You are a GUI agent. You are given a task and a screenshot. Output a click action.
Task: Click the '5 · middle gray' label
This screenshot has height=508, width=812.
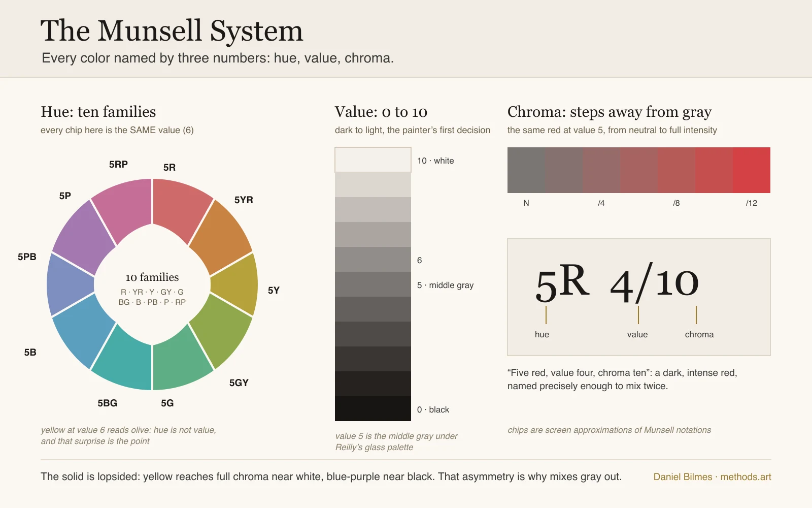[446, 285]
